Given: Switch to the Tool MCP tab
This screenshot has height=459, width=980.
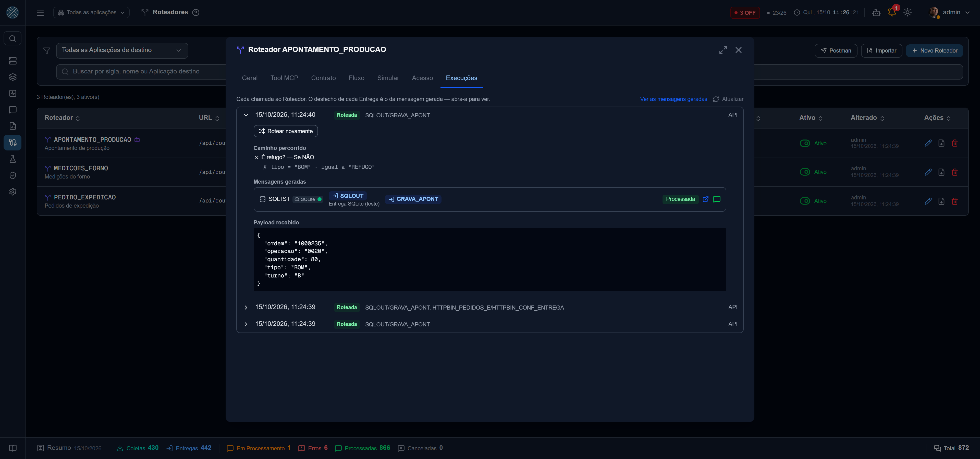Looking at the screenshot, I should point(284,78).
